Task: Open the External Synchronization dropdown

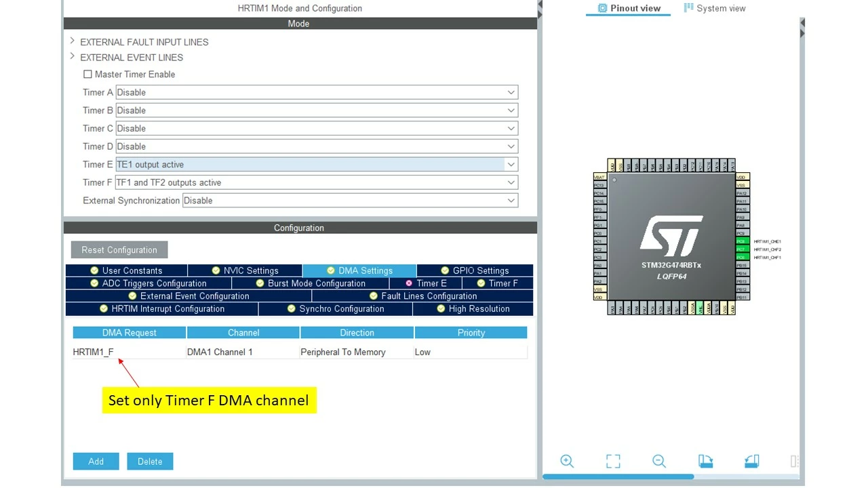Action: pos(350,201)
